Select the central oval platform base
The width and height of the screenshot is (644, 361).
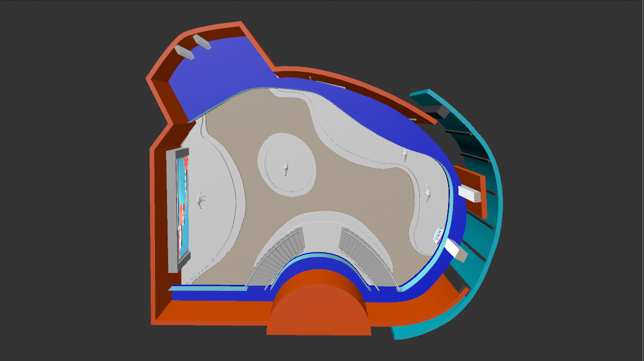coord(287,165)
